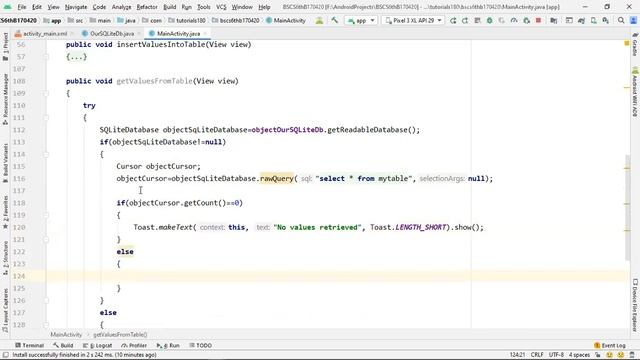640x360 pixels.
Task: Open the UTF-8 encoding selector
Action: 556,355
